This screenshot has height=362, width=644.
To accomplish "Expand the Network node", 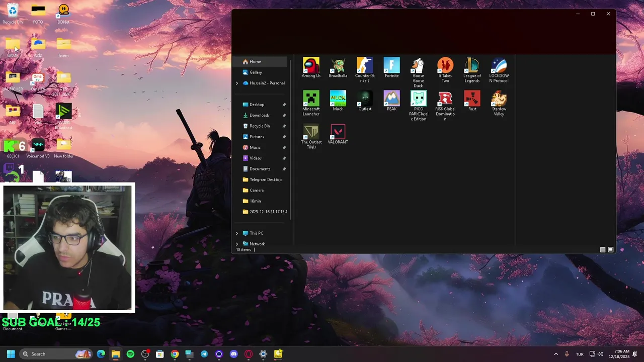I will pos(237,244).
